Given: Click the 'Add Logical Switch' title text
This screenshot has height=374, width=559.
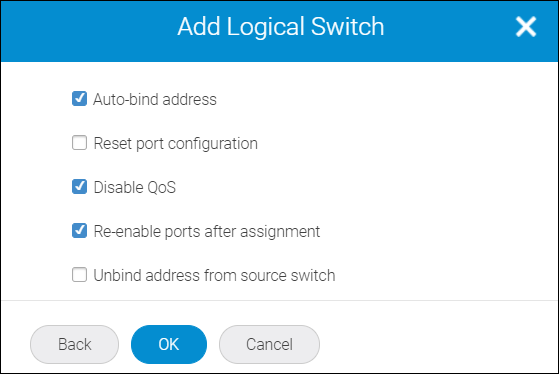Looking at the screenshot, I should point(281,27).
